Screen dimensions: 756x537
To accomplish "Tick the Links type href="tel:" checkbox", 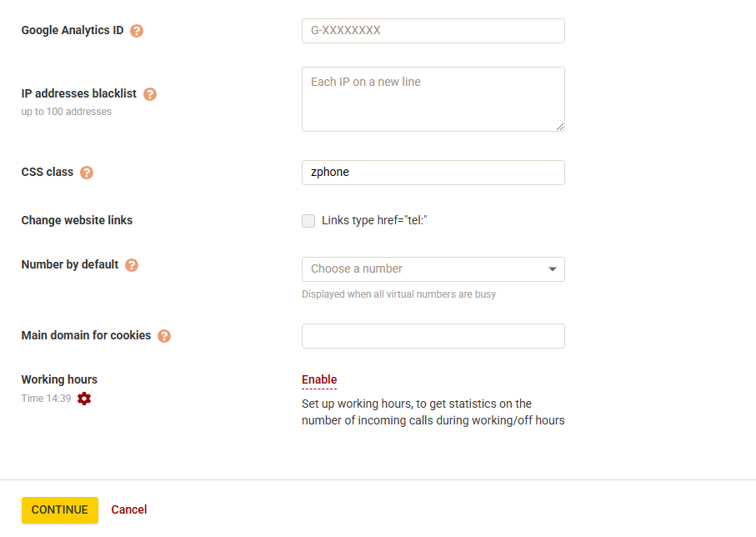I will tap(308, 221).
